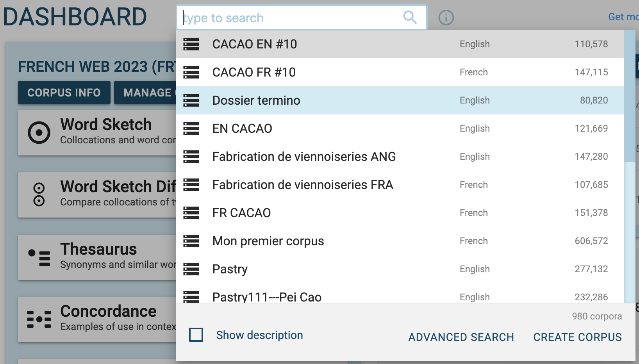The height and width of the screenshot is (364, 639).
Task: Open the Thesaurus tool title
Action: click(x=98, y=249)
